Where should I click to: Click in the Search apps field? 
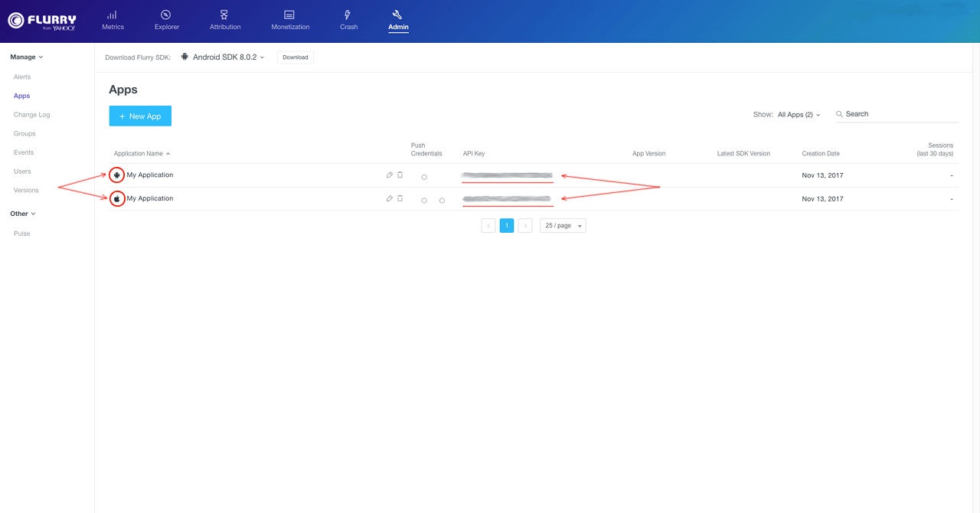[x=900, y=114]
